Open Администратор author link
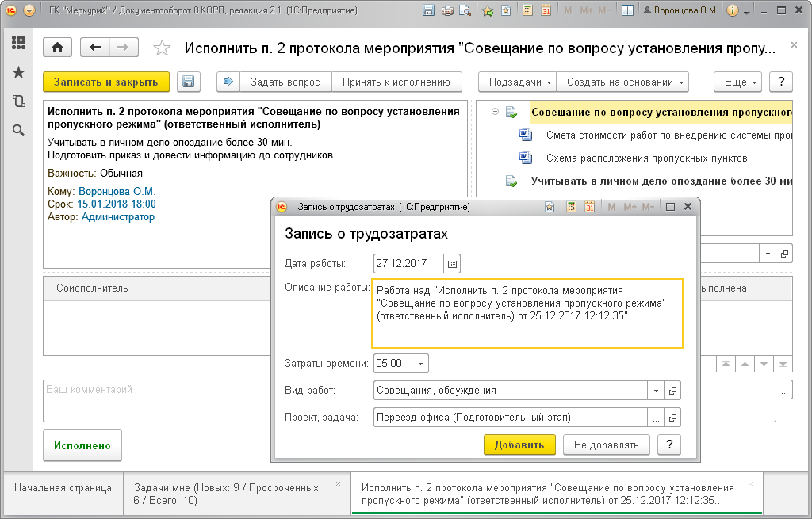The height and width of the screenshot is (519, 812). coord(118,217)
